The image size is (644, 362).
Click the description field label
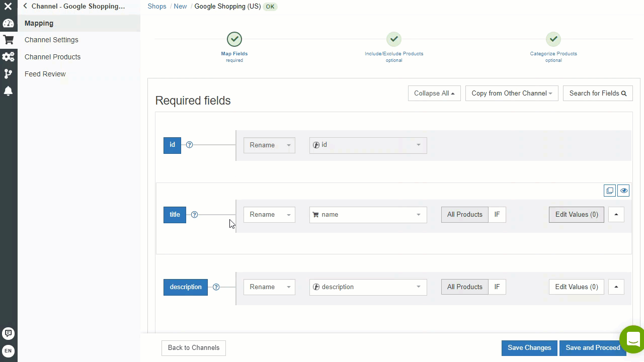[185, 287]
